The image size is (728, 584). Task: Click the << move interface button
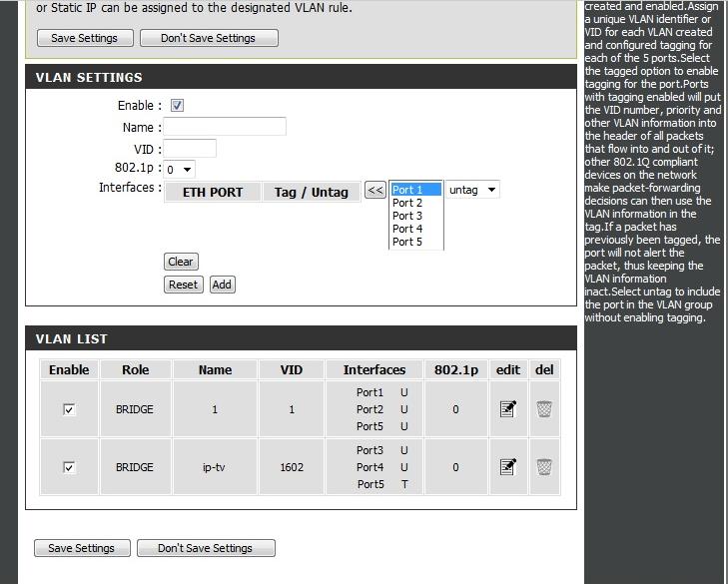pos(374,191)
